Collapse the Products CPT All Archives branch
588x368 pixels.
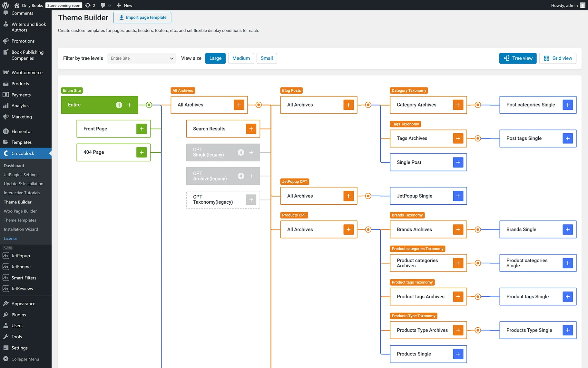[368, 230]
